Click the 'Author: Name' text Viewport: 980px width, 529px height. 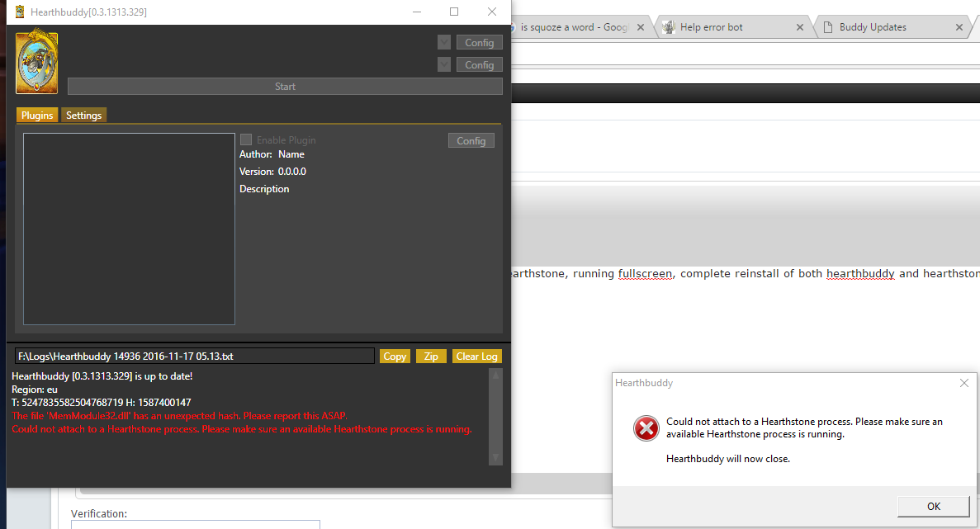[272, 154]
